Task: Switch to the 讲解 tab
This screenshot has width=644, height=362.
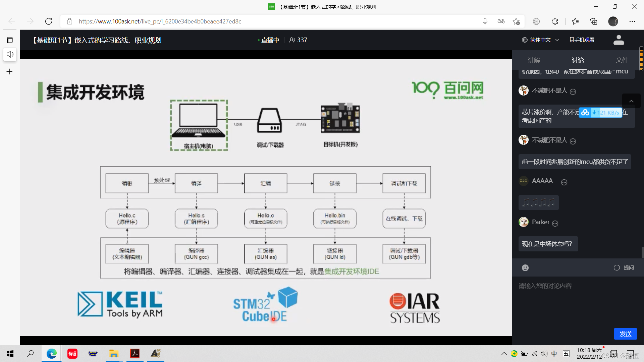Action: click(534, 60)
